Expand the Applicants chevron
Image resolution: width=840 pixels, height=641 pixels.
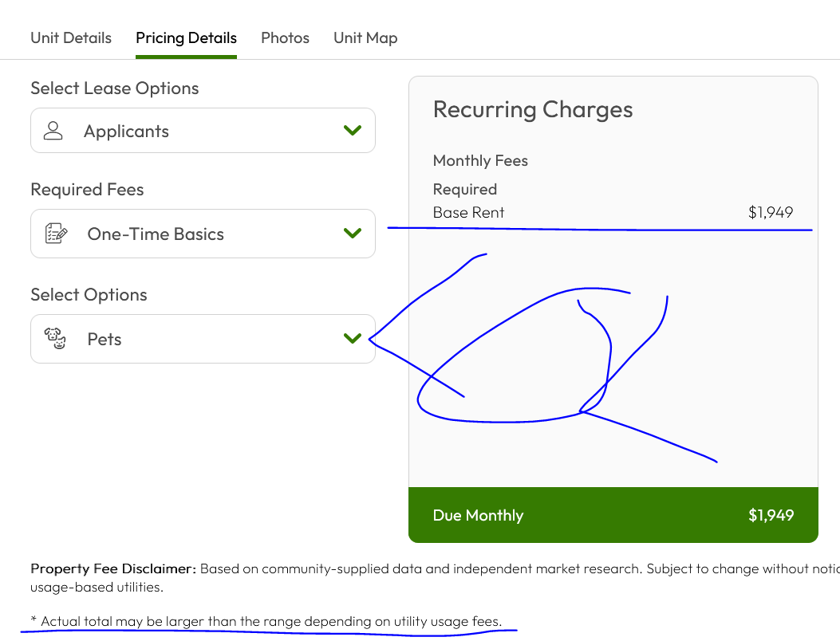coord(353,130)
